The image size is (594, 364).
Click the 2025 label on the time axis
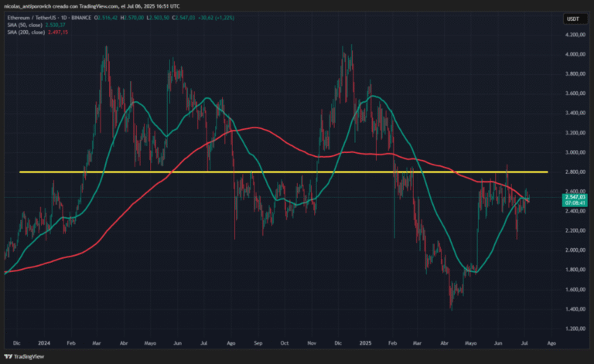coord(366,343)
